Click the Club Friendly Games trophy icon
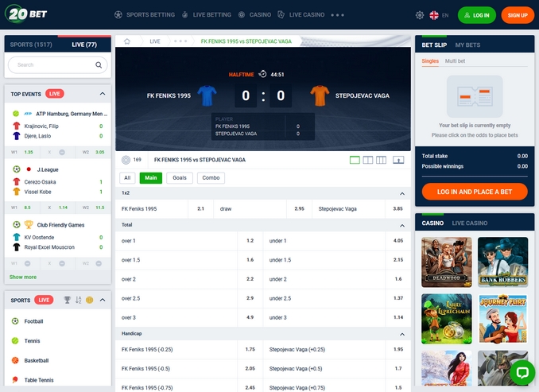This screenshot has width=539, height=392. click(x=29, y=224)
